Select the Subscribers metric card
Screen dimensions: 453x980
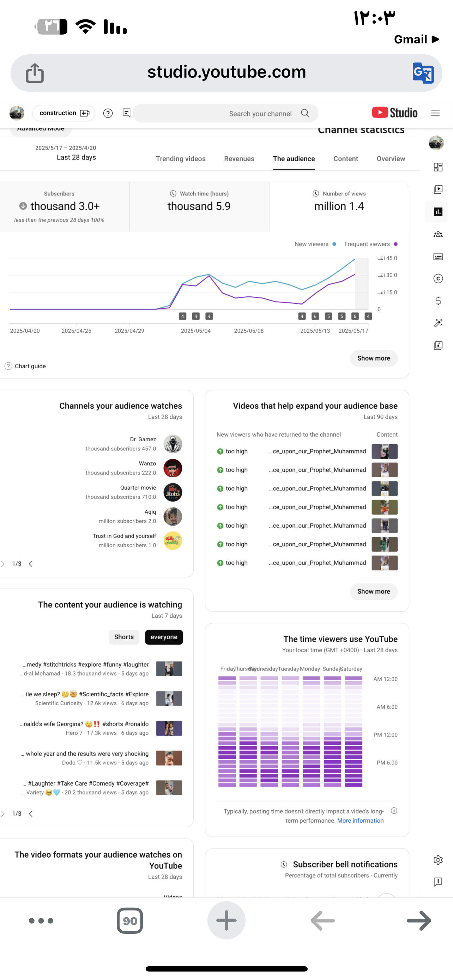coord(65,207)
